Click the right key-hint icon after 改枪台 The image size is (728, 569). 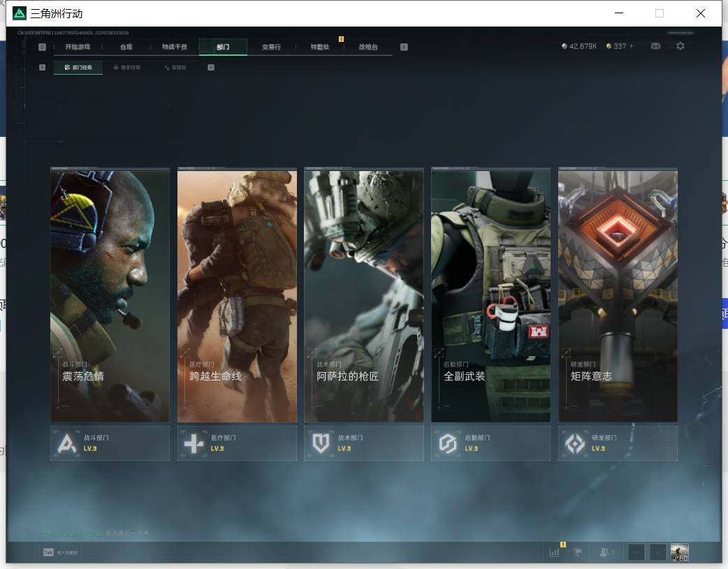[404, 47]
